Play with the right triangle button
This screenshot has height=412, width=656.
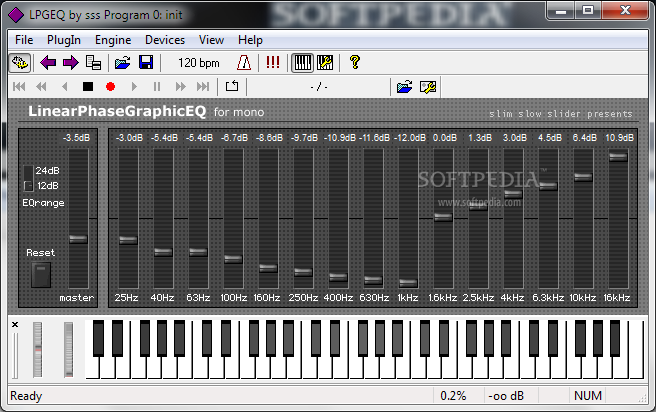[x=134, y=87]
